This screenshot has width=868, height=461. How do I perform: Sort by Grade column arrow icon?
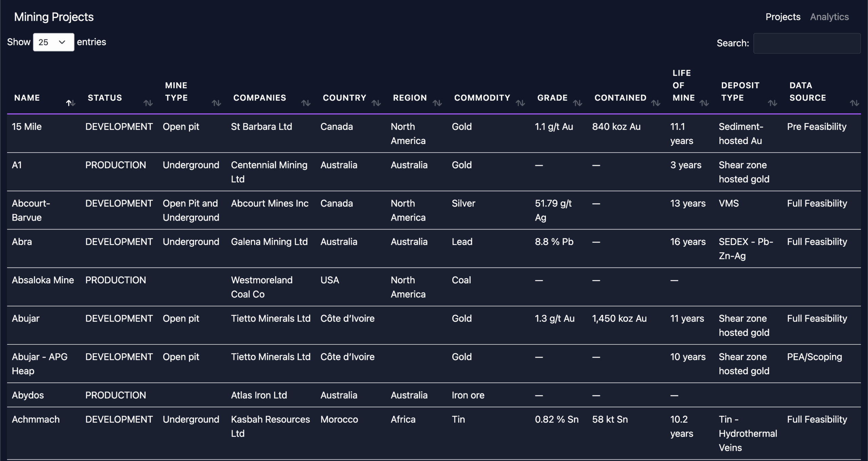(x=577, y=103)
